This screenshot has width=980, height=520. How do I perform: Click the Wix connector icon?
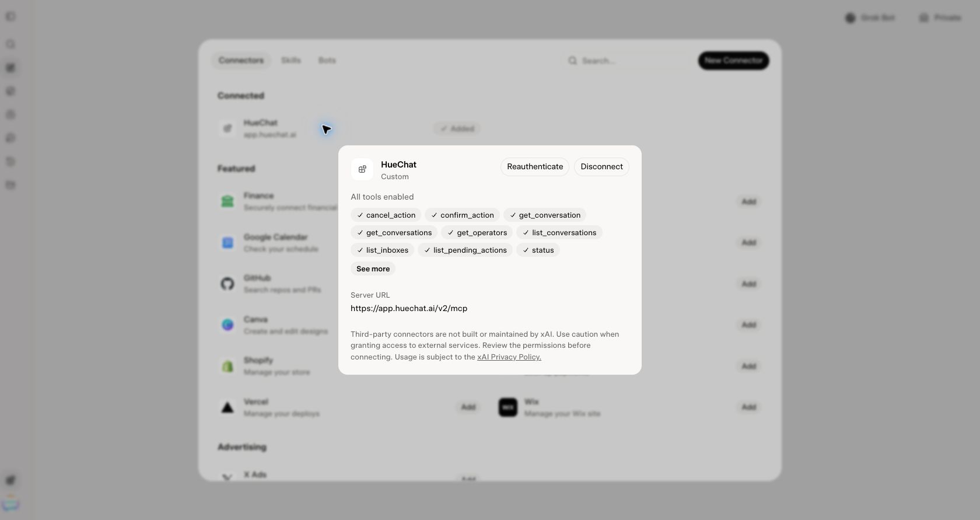click(x=508, y=407)
